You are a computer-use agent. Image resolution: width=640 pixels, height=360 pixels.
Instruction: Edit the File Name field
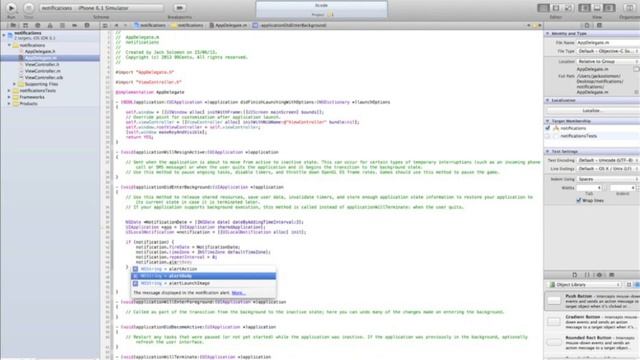[x=608, y=42]
